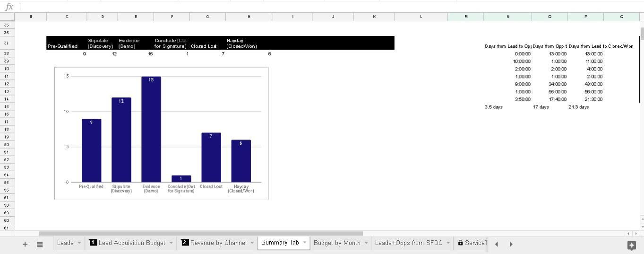Select the 10:00:00 cell
The width and height of the screenshot is (644, 254).
(508, 61)
